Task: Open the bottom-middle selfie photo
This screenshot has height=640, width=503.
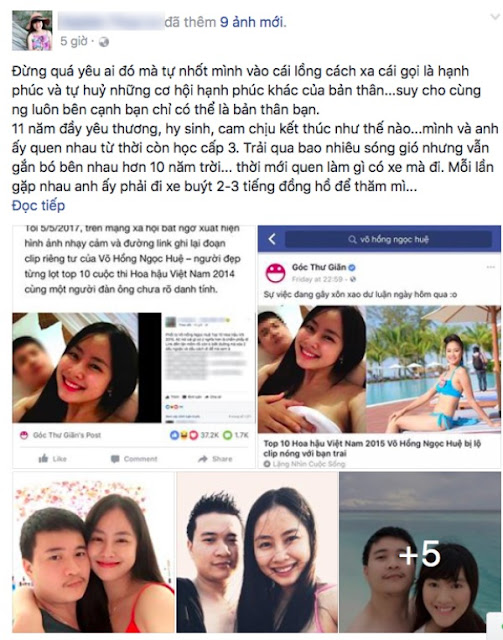Action: (257, 552)
